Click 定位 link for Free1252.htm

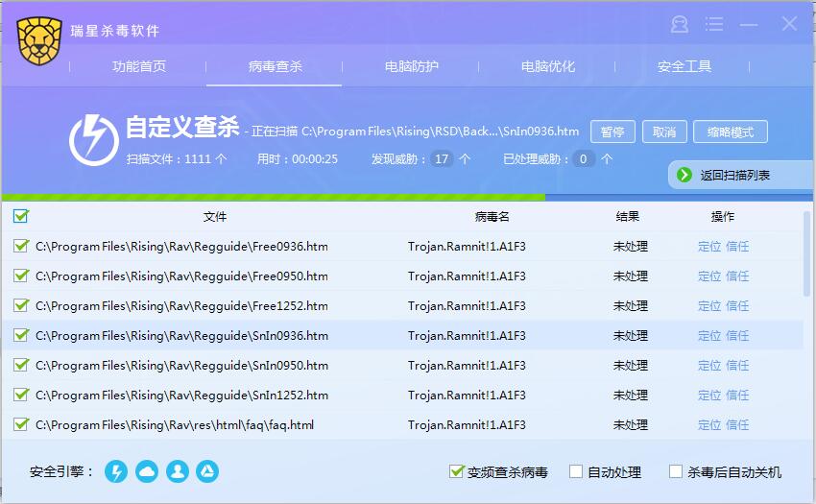pos(709,305)
